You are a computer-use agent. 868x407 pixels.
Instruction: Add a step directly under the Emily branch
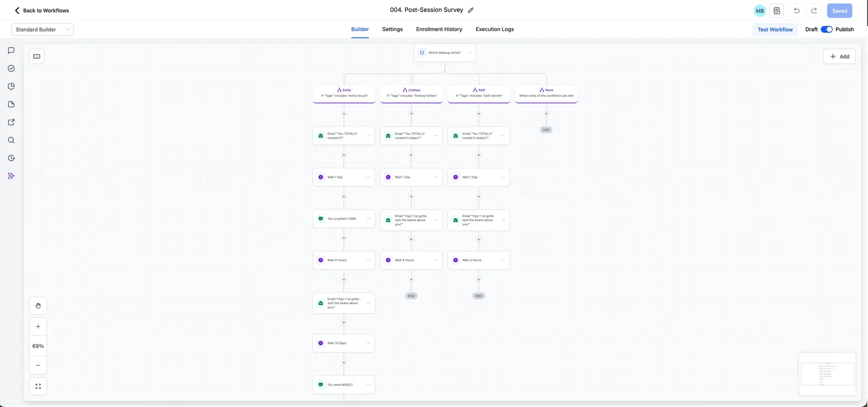coord(344,114)
